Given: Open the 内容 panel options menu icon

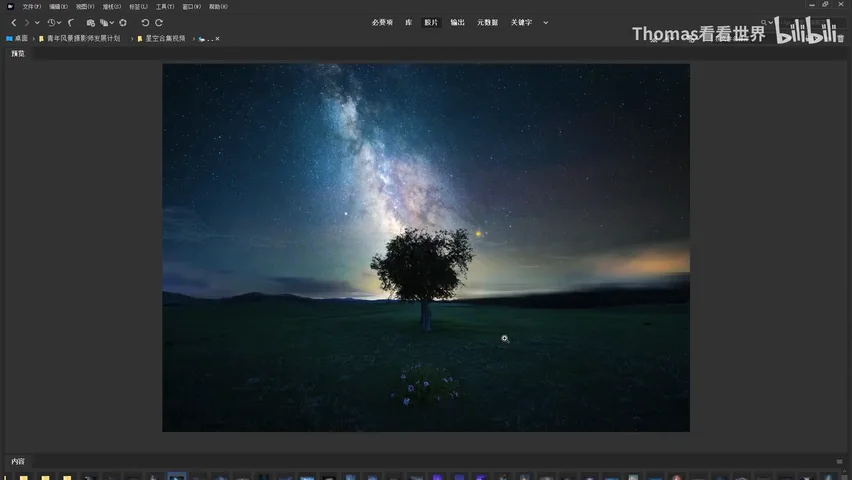Looking at the screenshot, I should [840, 462].
